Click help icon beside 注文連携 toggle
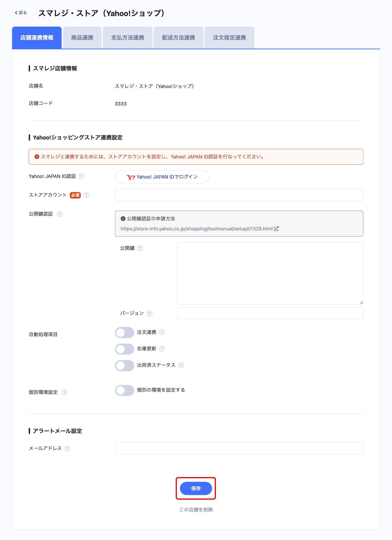The height and width of the screenshot is (540, 392). coord(162,332)
